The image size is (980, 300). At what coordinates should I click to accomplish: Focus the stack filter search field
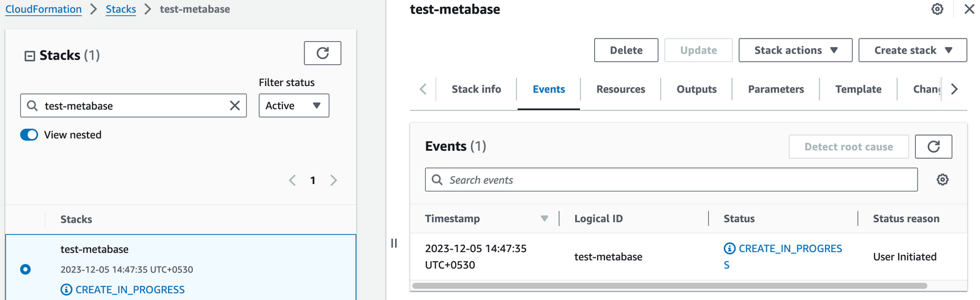[134, 106]
